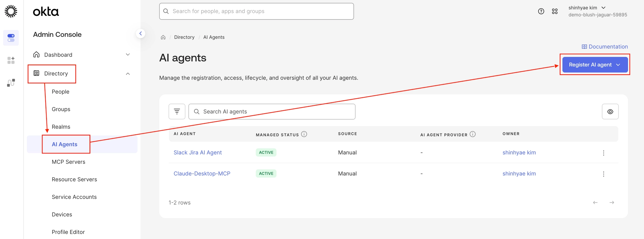Click the AI Agents breadcrumb item
This screenshot has width=644, height=239.
tap(214, 37)
